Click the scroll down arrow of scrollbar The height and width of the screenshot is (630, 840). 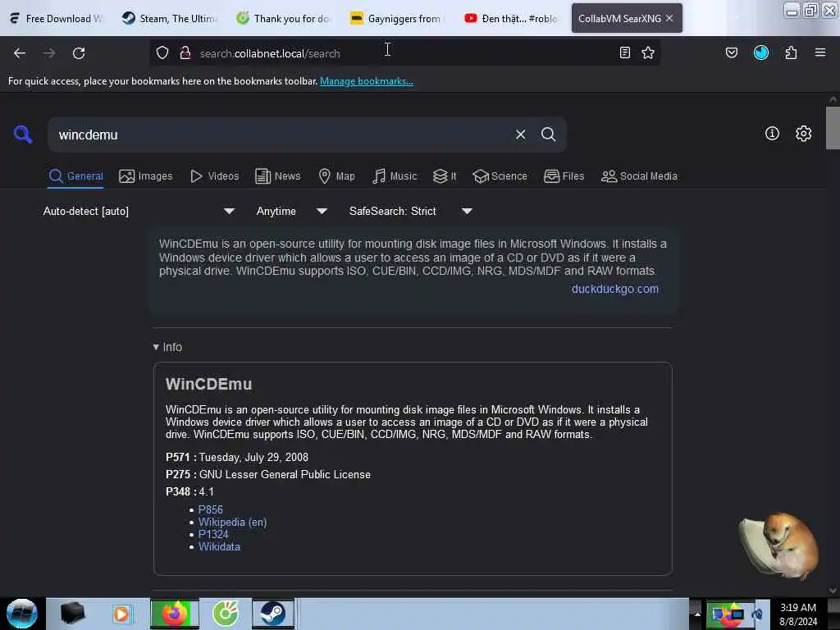pyautogui.click(x=833, y=591)
